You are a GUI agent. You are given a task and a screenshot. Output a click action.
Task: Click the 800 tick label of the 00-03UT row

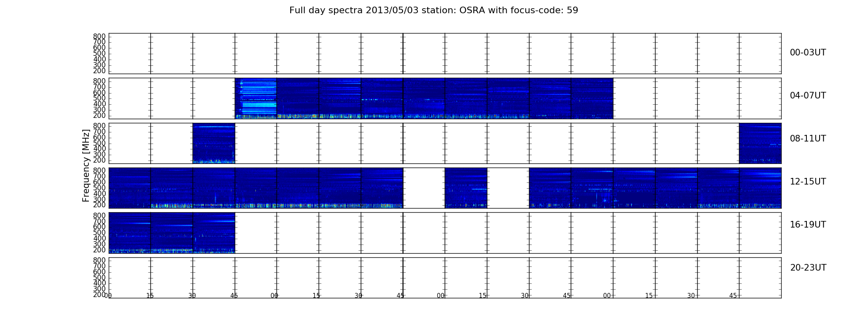(100, 36)
